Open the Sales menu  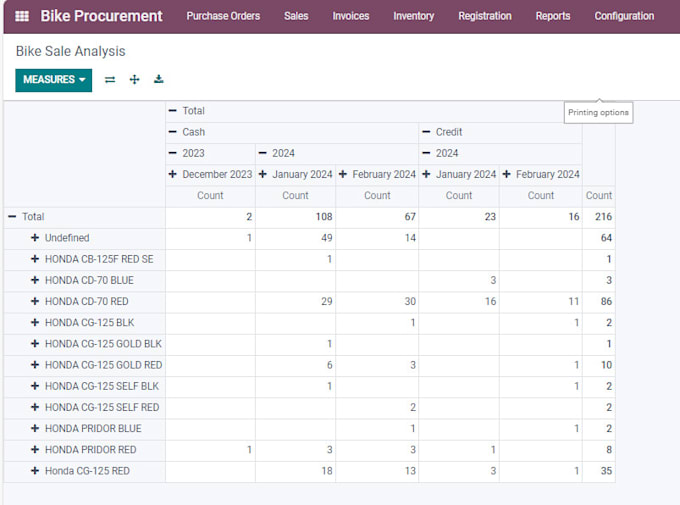coord(296,16)
